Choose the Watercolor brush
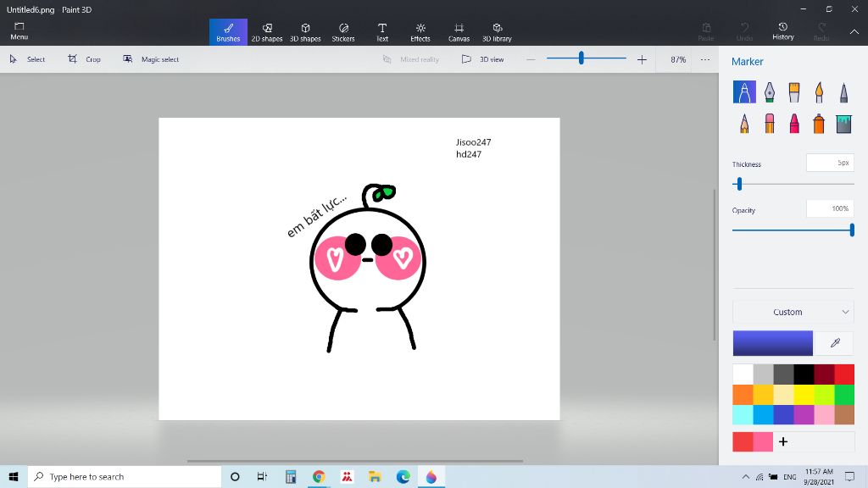 (819, 91)
